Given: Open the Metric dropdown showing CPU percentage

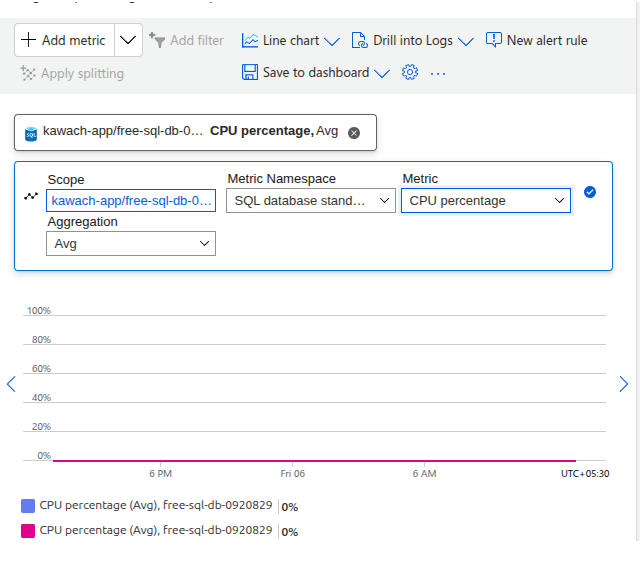Looking at the screenshot, I should pyautogui.click(x=486, y=200).
